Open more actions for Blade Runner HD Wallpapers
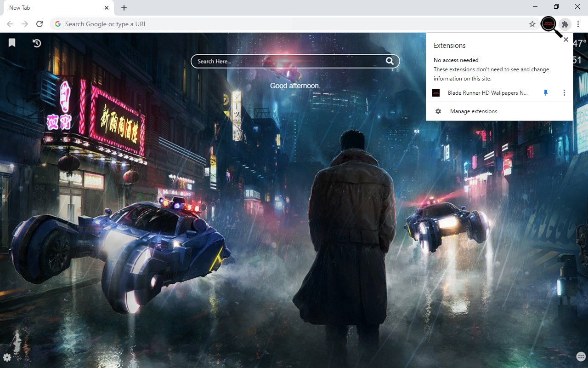 coord(564,93)
